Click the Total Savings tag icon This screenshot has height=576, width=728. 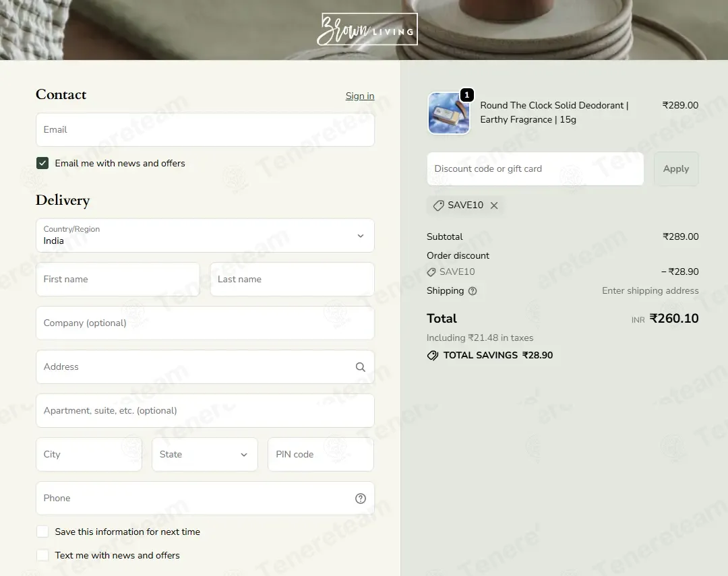point(432,356)
